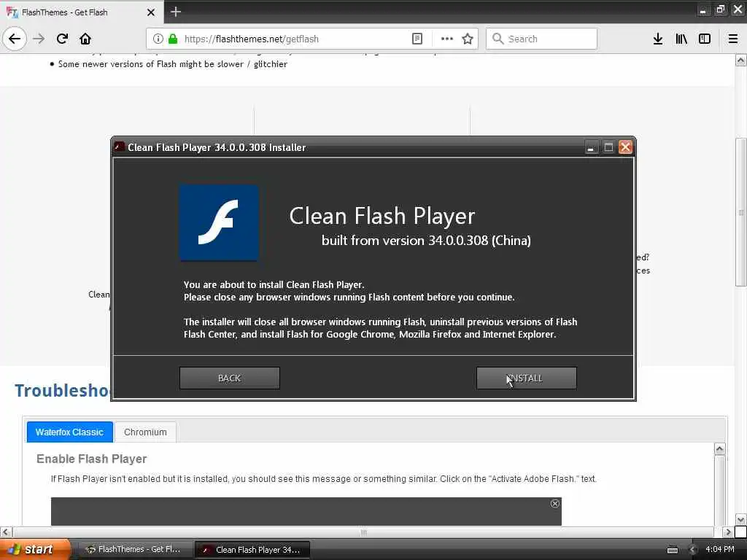Click the browser forward arrow
This screenshot has width=747, height=560.
(39, 39)
